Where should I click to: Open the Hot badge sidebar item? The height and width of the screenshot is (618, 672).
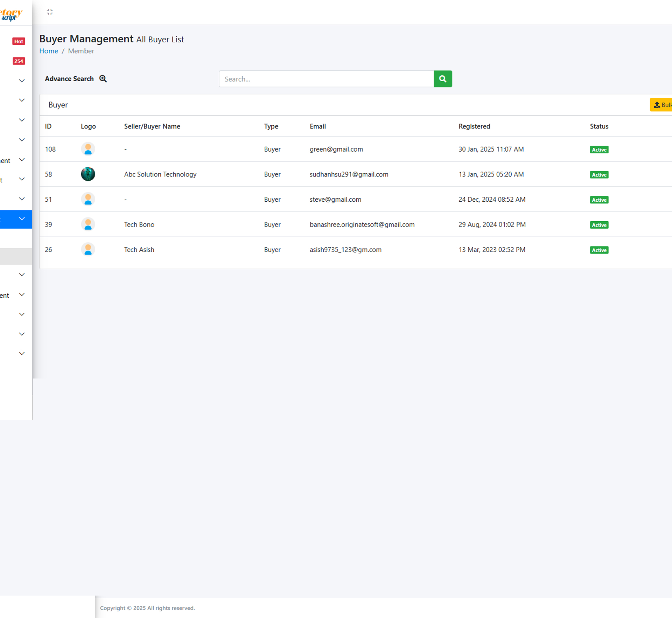pyautogui.click(x=19, y=41)
